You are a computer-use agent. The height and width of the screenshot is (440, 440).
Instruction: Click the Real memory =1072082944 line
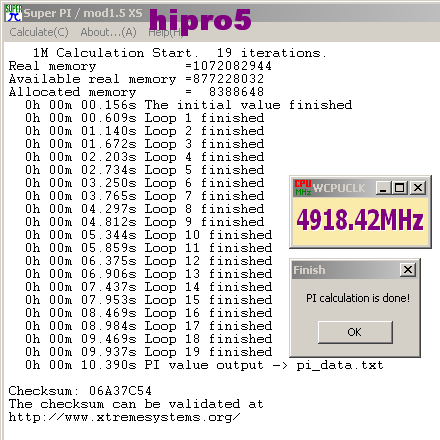(140, 66)
